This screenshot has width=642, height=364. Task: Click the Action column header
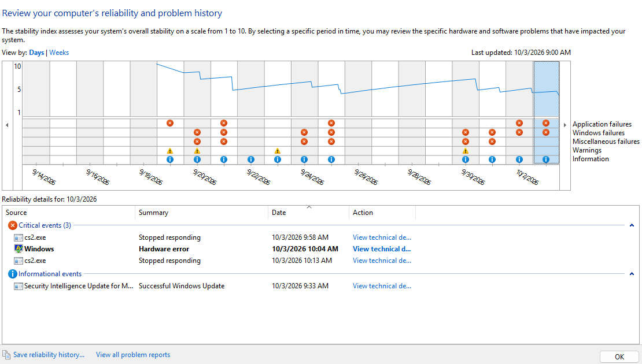382,213
